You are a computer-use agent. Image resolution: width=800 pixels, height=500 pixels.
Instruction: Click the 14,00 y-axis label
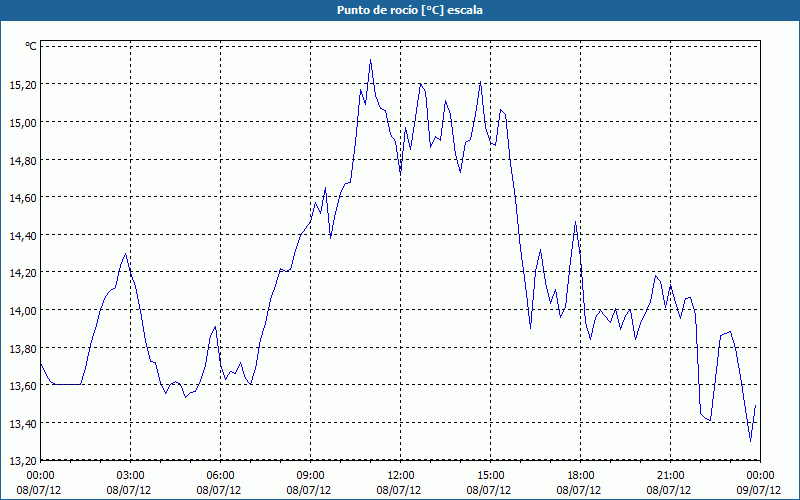coord(23,311)
